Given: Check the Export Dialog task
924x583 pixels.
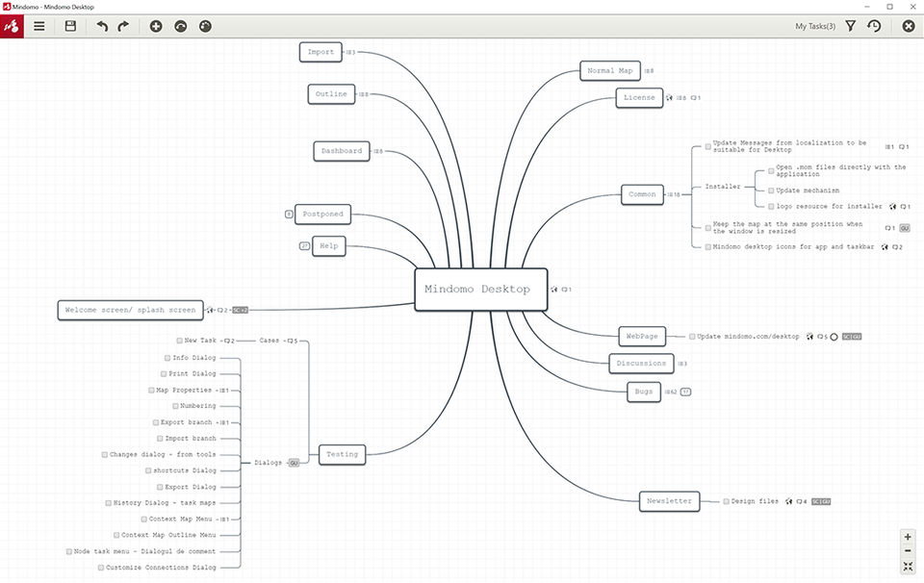Looking at the screenshot, I should (x=160, y=487).
